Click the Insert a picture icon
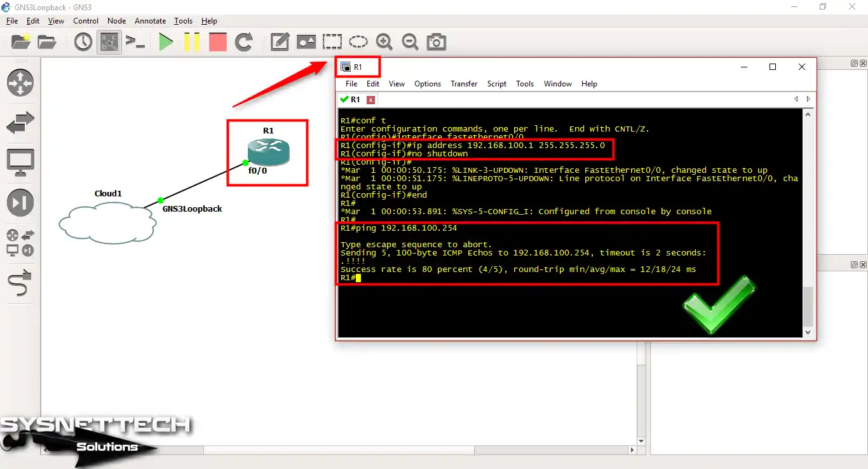 (x=306, y=42)
